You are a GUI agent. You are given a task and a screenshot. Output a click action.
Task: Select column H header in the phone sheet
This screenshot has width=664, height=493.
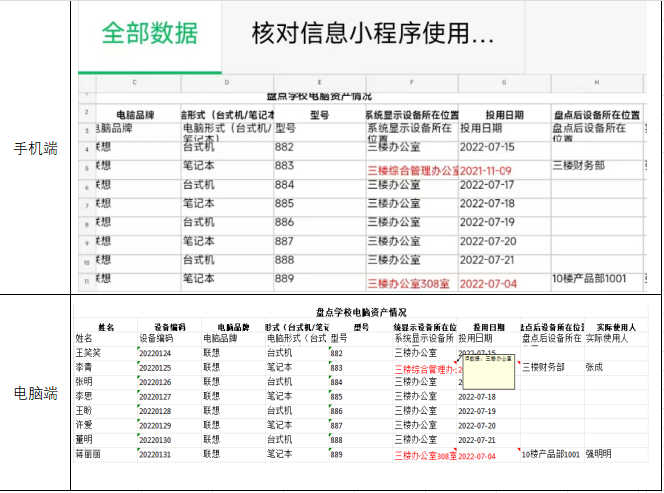597,83
